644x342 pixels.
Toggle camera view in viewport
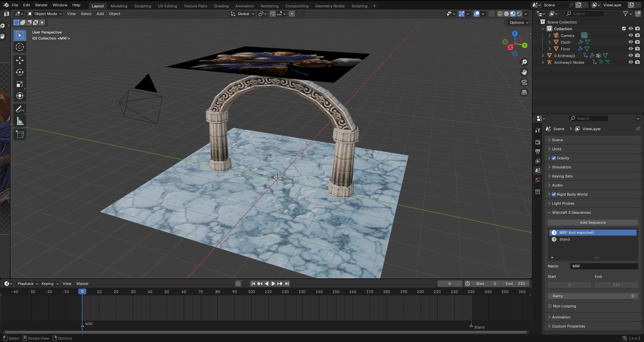(x=524, y=82)
